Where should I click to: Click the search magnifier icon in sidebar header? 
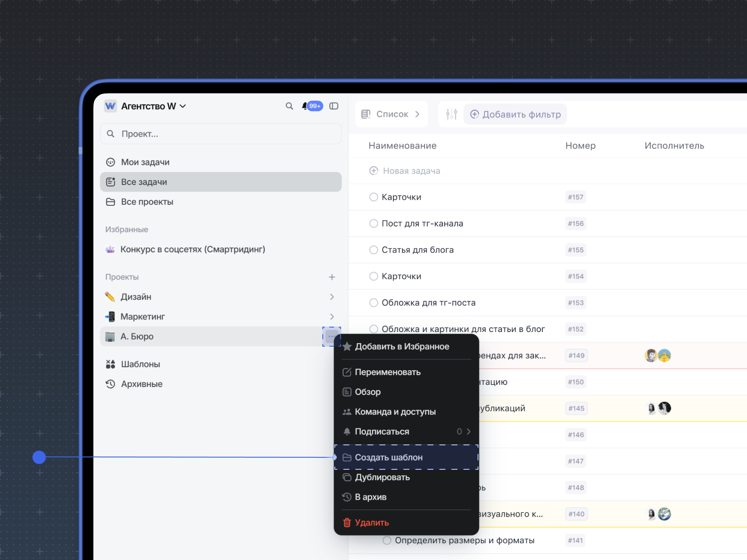pos(289,106)
